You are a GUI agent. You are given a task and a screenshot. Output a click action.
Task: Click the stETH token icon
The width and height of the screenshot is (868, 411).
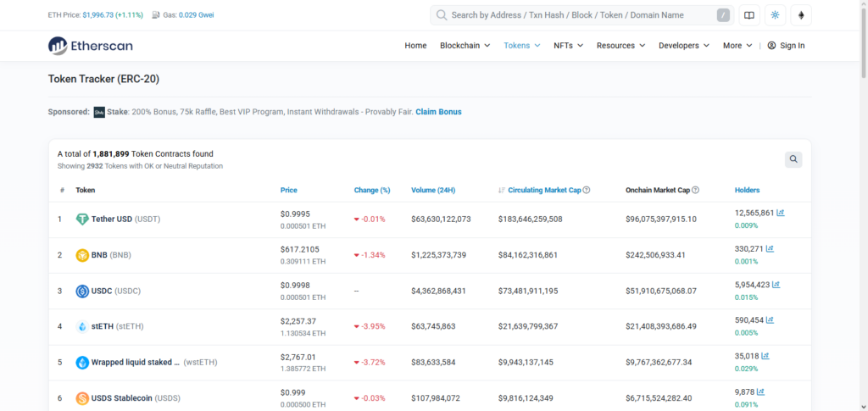pyautogui.click(x=82, y=326)
